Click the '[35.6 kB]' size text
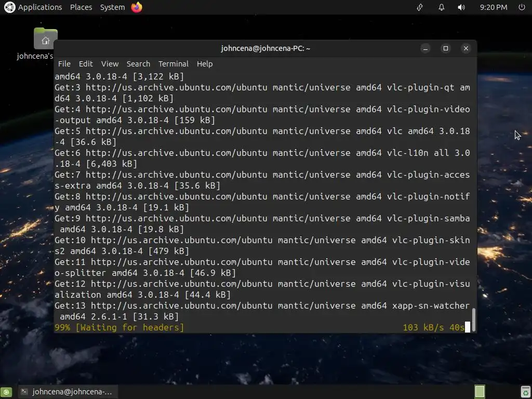The image size is (532, 399). click(197, 185)
